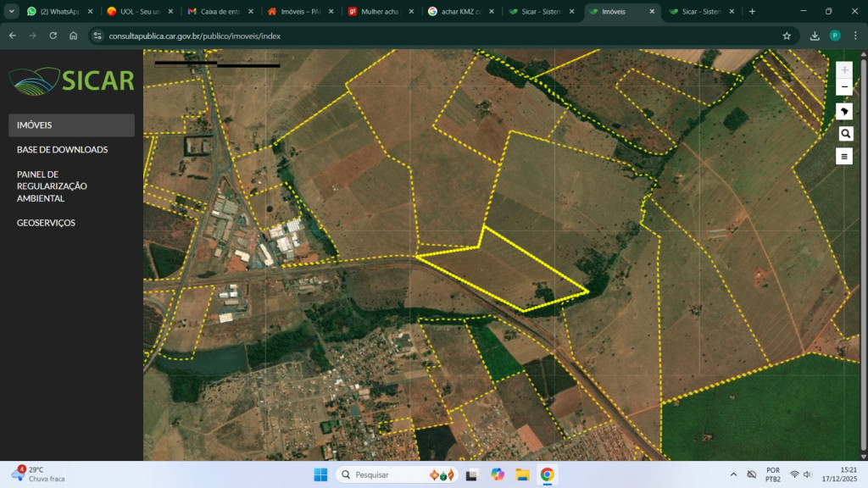Open the map search magnifier tool
The height and width of the screenshot is (488, 868).
(844, 134)
